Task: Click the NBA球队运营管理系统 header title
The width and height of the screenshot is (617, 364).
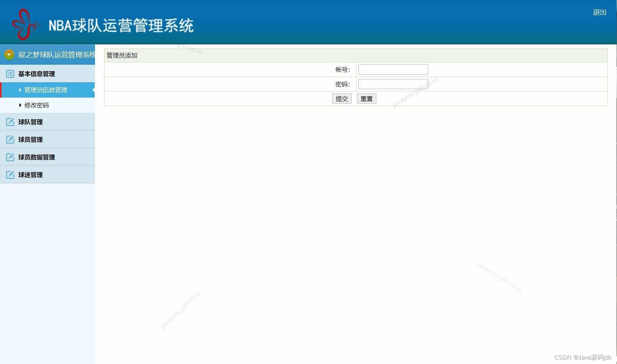Action: 121,26
